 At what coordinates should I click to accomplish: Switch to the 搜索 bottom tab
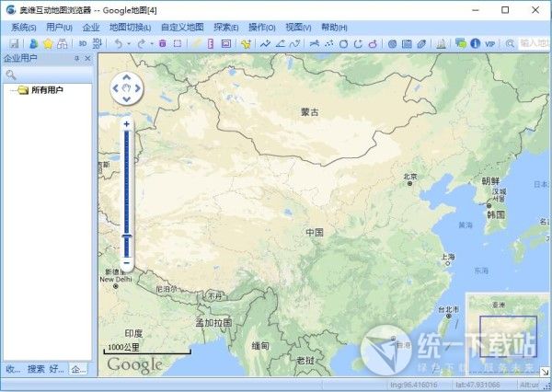coord(36,369)
